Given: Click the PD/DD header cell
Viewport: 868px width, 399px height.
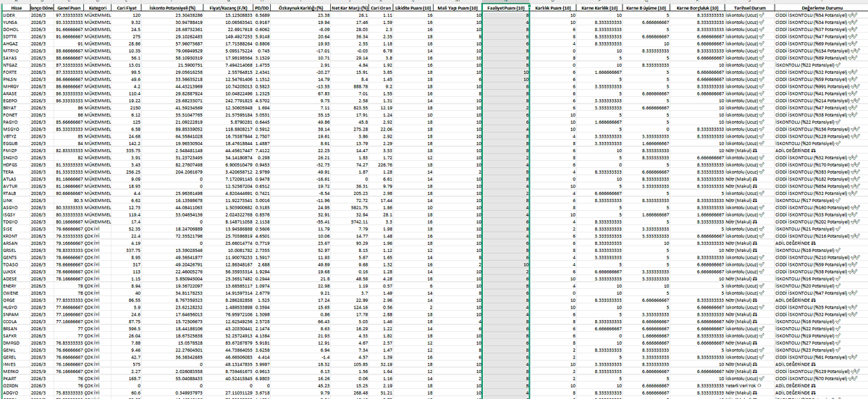Looking at the screenshot, I should 262,9.
